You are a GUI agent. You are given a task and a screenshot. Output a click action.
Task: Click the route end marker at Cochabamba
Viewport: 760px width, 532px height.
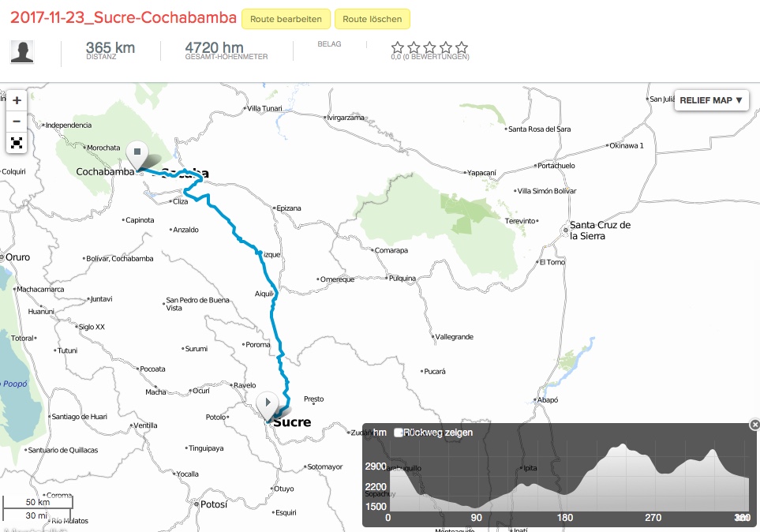pyautogui.click(x=137, y=152)
